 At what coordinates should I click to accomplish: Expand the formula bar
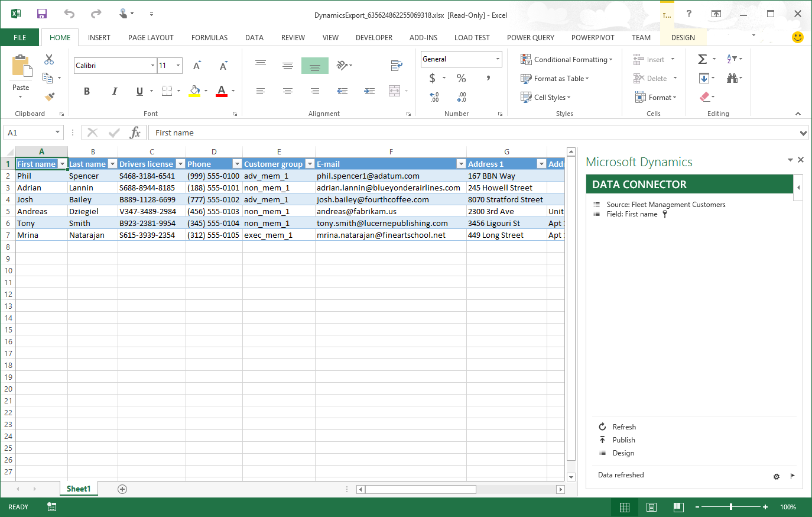click(803, 133)
